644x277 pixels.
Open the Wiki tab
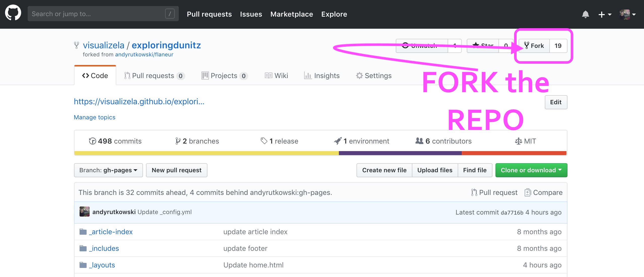click(276, 76)
